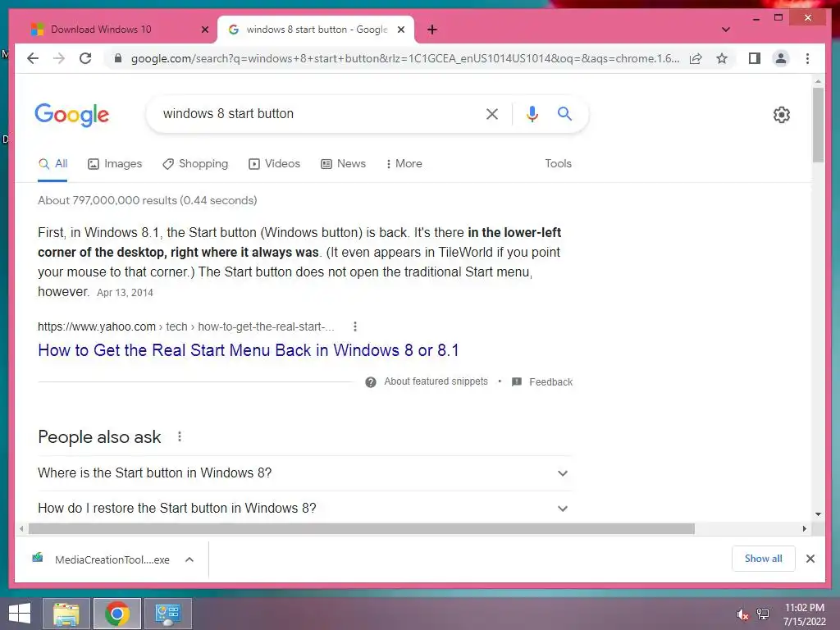View site info via the padlock icon
This screenshot has width=840, height=630.
click(118, 58)
